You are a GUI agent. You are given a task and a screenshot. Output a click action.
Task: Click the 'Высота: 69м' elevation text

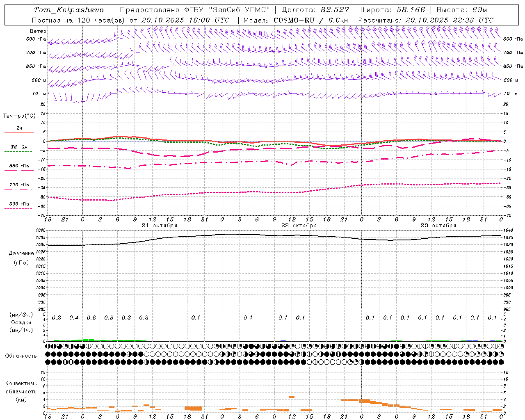[462, 10]
